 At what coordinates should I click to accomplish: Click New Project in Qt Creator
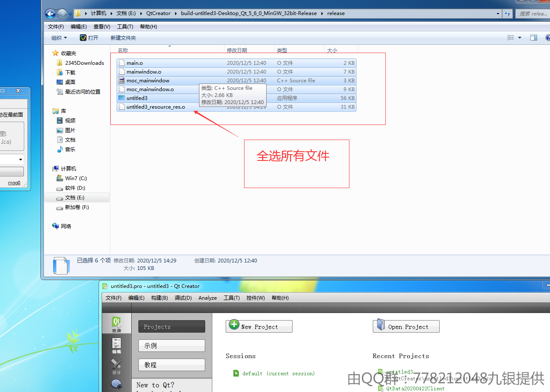pos(259,326)
